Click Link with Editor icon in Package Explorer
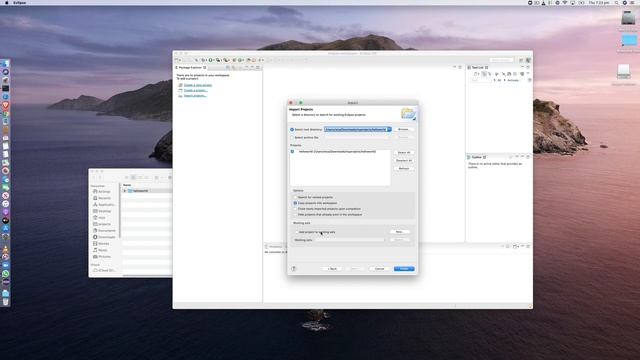 [233, 67]
